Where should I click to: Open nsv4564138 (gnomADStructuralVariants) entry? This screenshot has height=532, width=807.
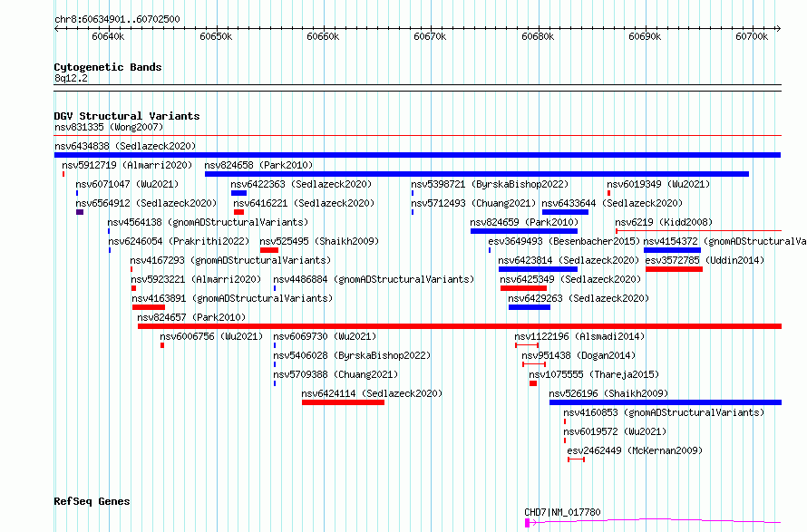pos(208,222)
